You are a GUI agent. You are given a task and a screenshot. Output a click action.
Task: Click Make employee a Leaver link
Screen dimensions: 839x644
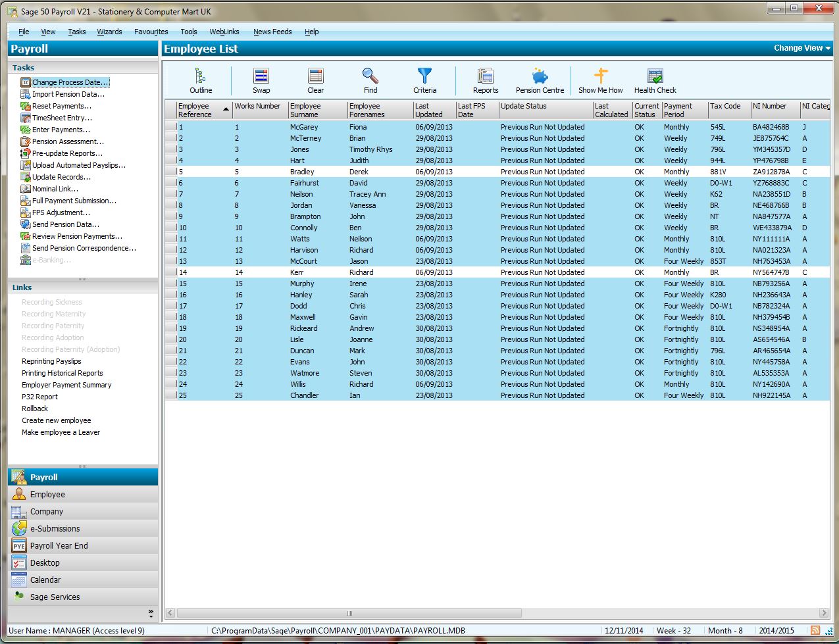pos(61,432)
